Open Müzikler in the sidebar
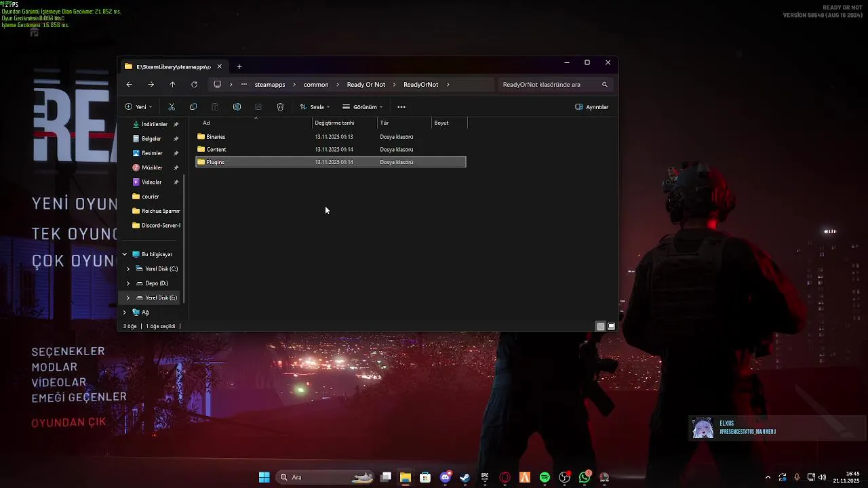Viewport: 868px width, 488px height. pyautogui.click(x=152, y=167)
